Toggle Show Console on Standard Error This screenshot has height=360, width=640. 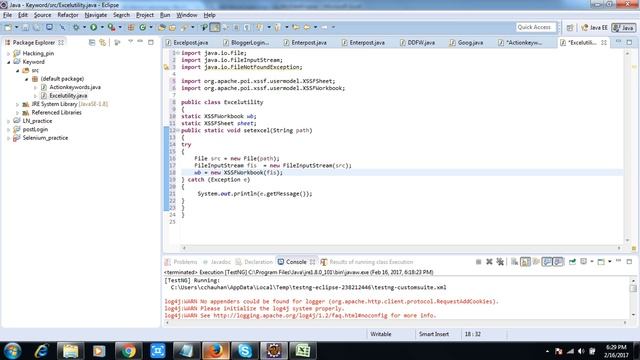[558, 262]
